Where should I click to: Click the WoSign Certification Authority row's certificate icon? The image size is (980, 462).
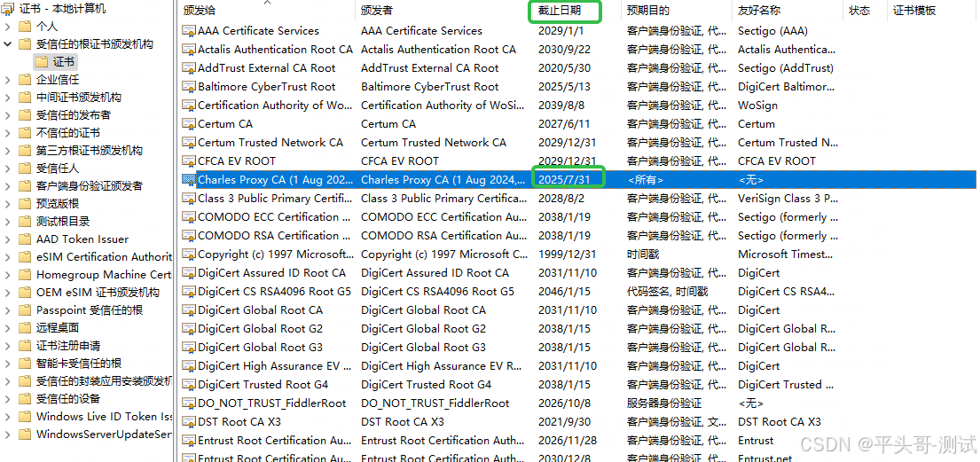(189, 105)
